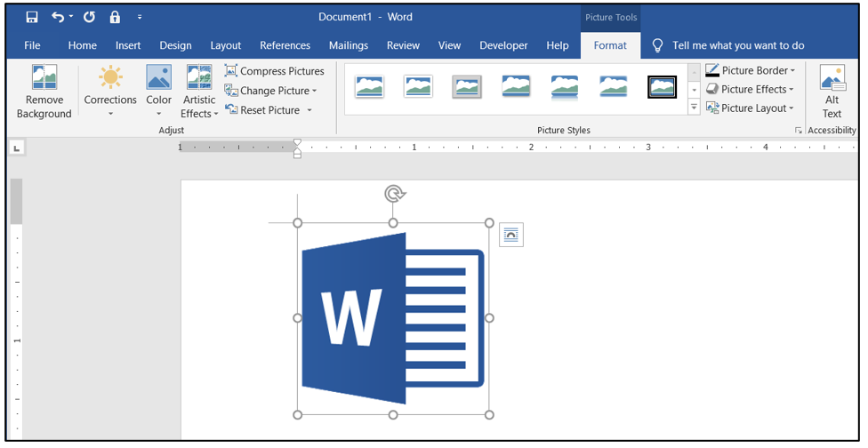The width and height of the screenshot is (868, 448).
Task: Open the File tab
Action: point(32,45)
